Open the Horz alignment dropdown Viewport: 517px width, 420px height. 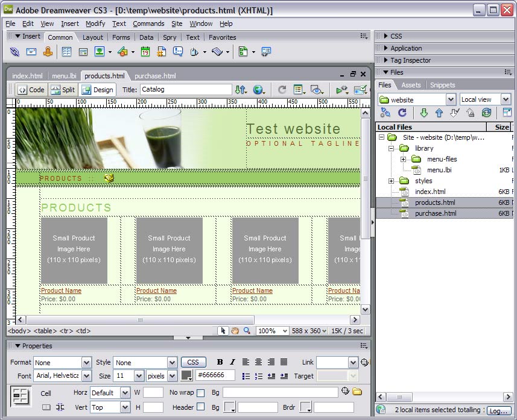click(125, 393)
